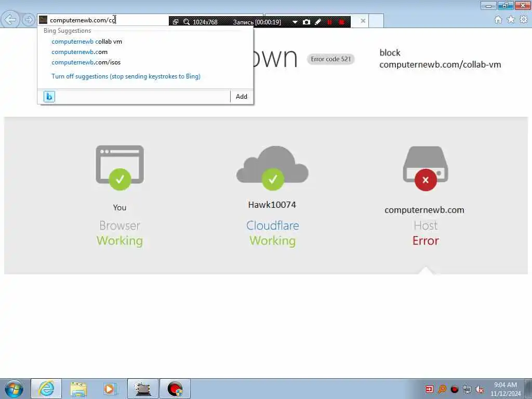The width and height of the screenshot is (532, 399).
Task: Open Windows Media Player from taskbar
Action: click(x=110, y=389)
